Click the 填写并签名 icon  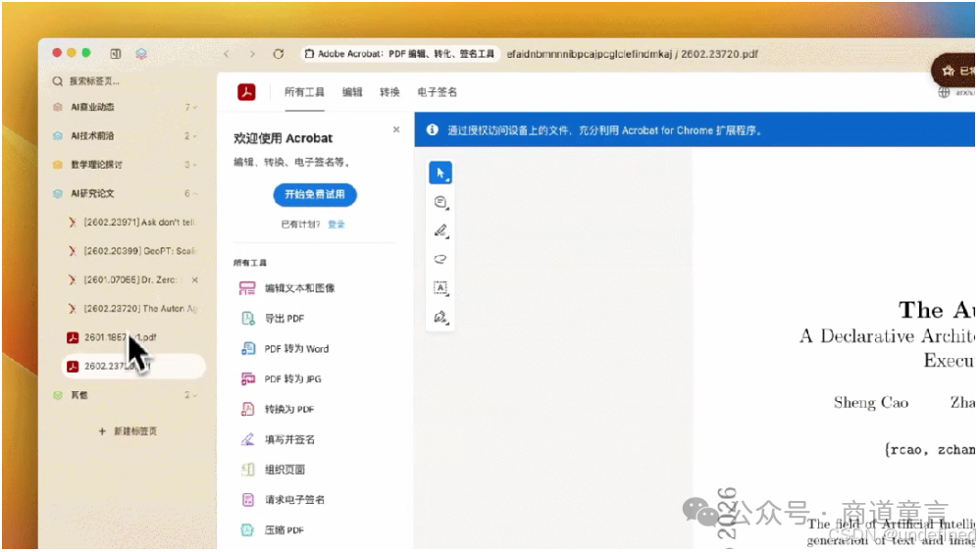(247, 439)
